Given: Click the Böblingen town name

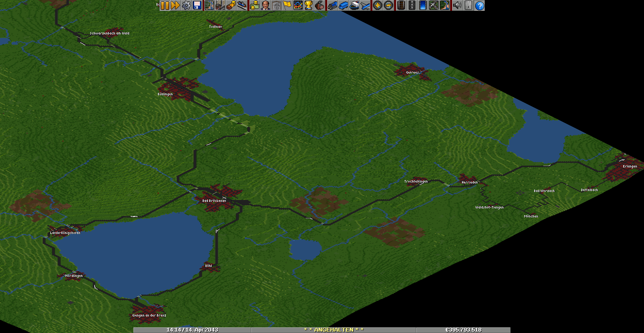Looking at the screenshot, I should [165, 94].
